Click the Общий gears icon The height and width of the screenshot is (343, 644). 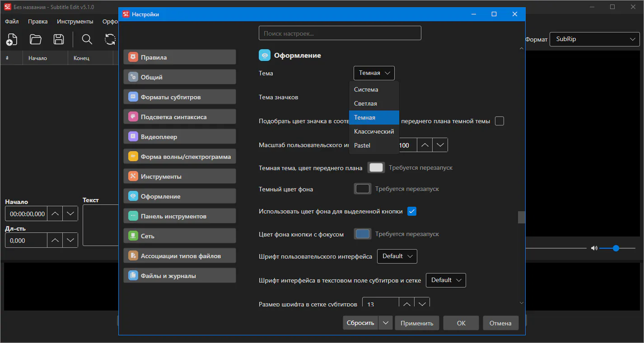(133, 77)
